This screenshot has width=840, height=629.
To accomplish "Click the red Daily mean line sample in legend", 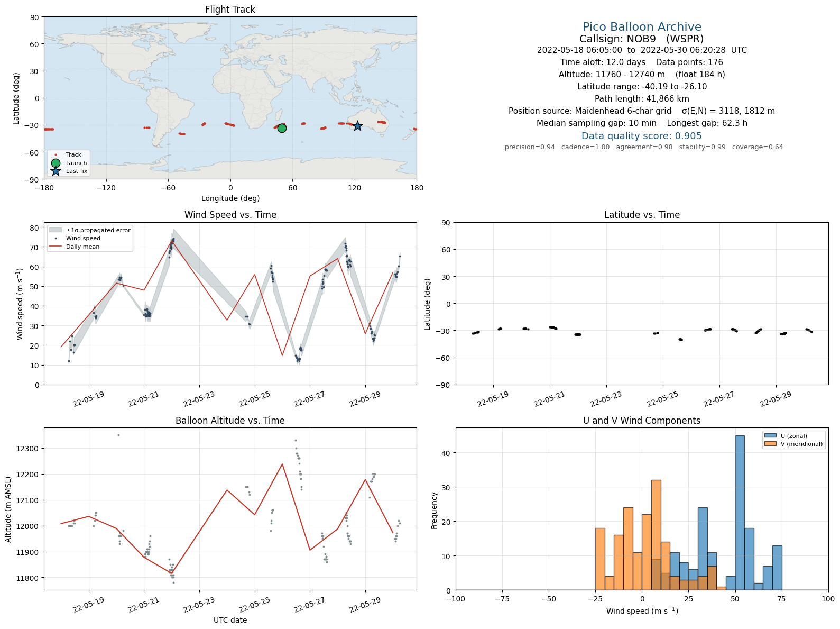I will pos(56,247).
